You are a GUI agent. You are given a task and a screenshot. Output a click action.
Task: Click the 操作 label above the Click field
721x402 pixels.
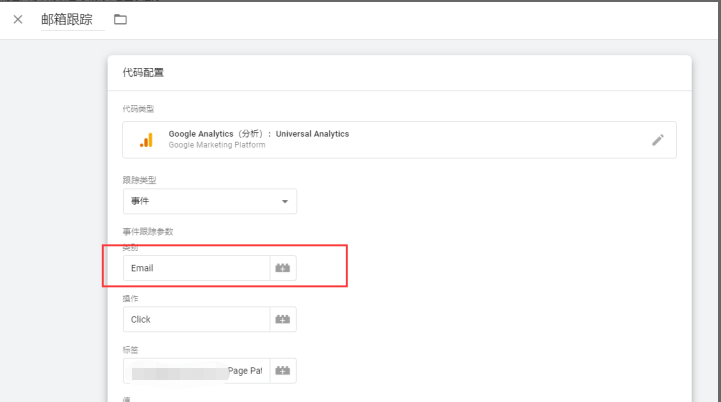tap(131, 298)
